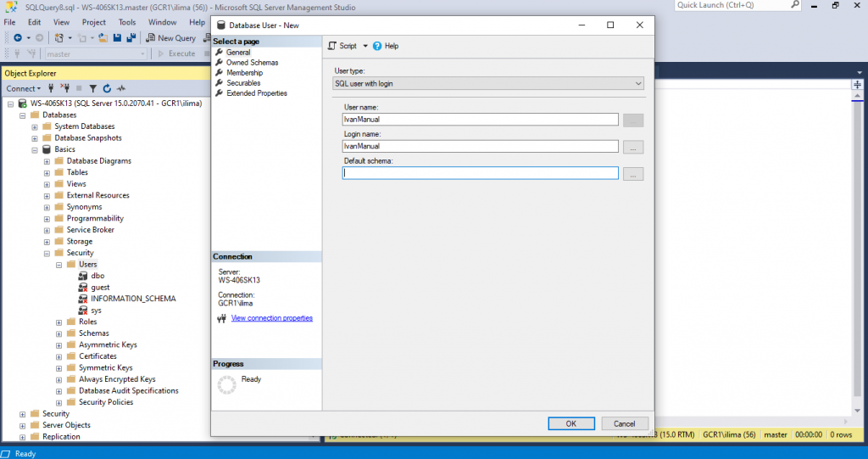Click the New Project toolbar icon
Screen dimensions: 868x459
[58, 37]
